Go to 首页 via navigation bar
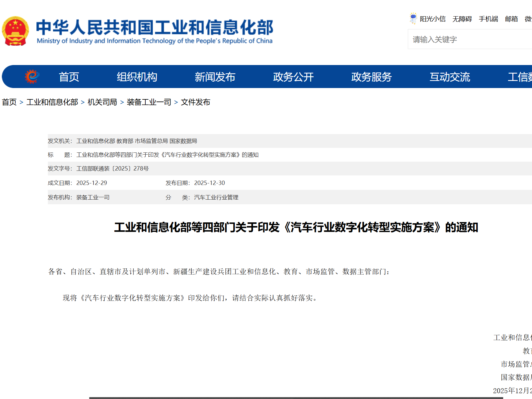 (69, 77)
